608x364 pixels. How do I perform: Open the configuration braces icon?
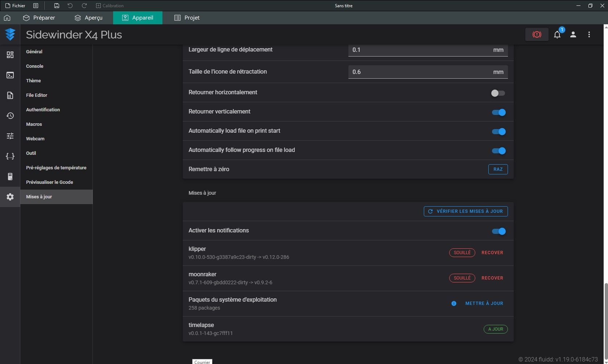[x=10, y=156]
